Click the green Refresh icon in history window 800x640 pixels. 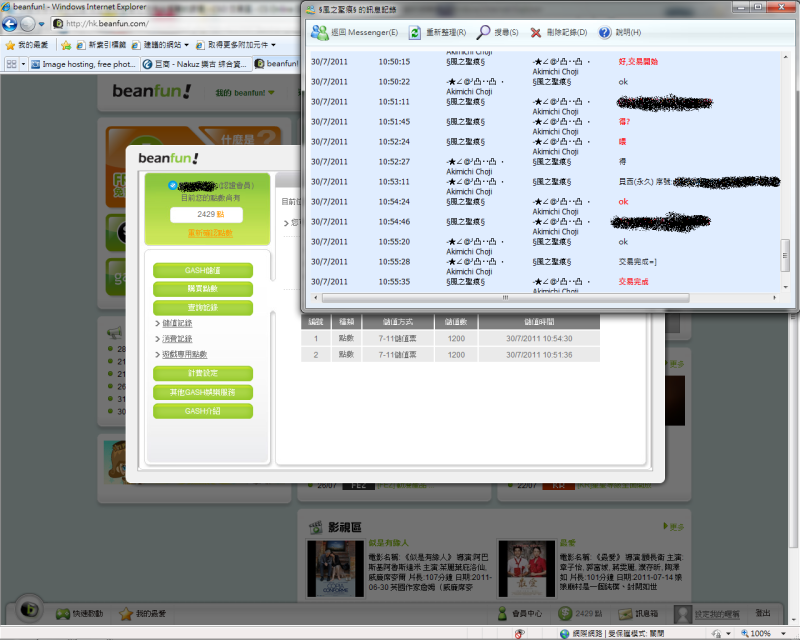415,33
